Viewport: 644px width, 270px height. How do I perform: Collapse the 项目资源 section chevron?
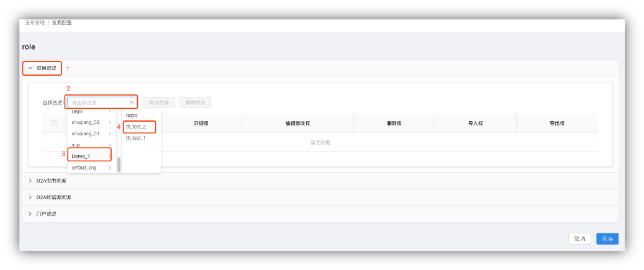[x=30, y=68]
